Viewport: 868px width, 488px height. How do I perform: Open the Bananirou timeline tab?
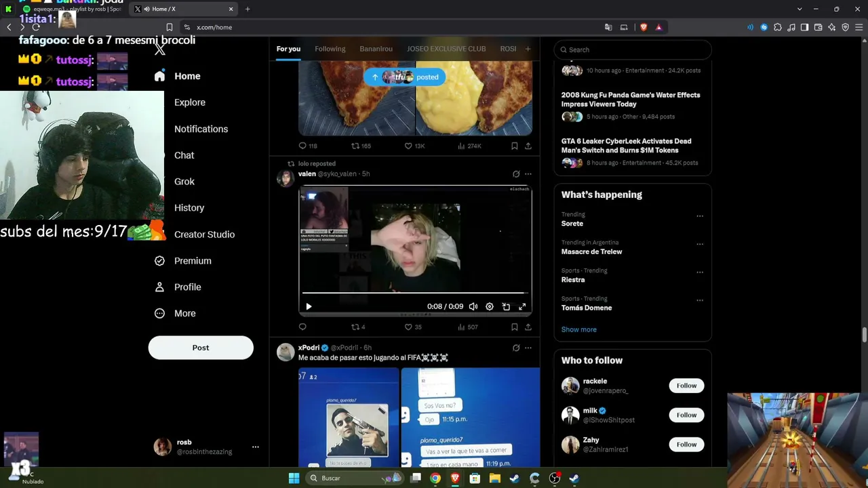[x=376, y=49]
